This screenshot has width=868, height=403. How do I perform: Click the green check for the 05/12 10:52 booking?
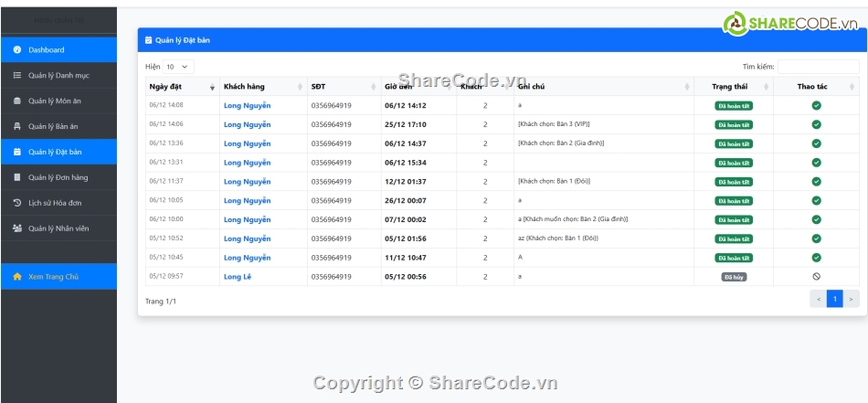(816, 239)
